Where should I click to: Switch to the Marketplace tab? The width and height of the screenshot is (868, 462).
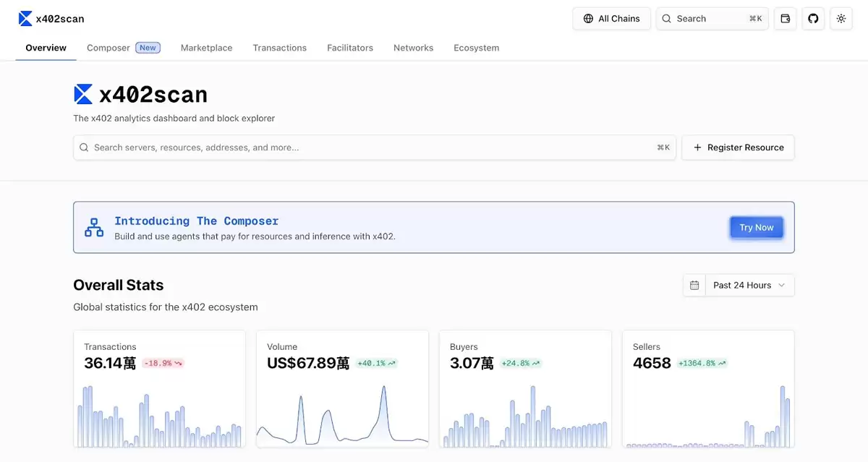point(206,48)
